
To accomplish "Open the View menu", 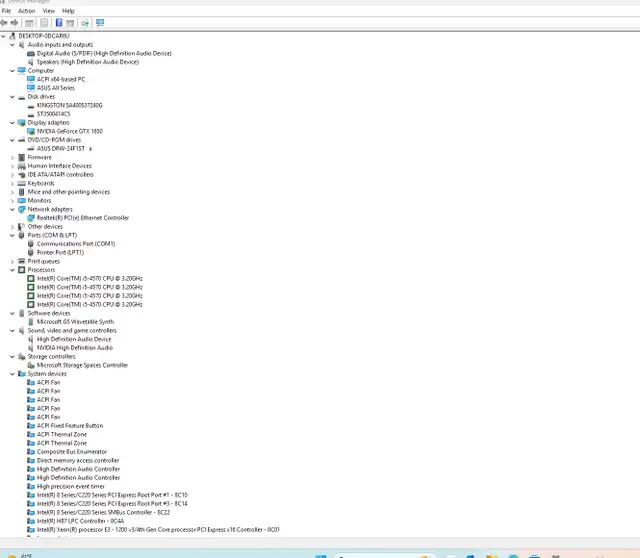I will click(49, 11).
